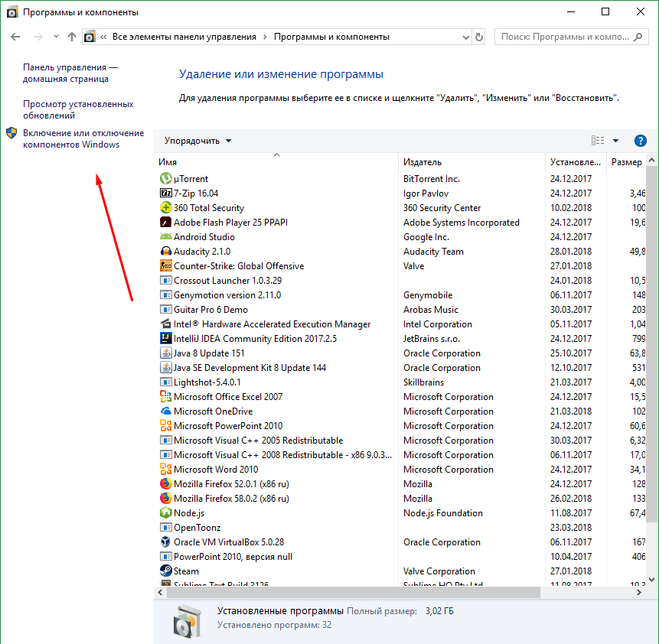Open the Упорядочить dropdown menu
Image resolution: width=659 pixels, height=644 pixels.
197,141
